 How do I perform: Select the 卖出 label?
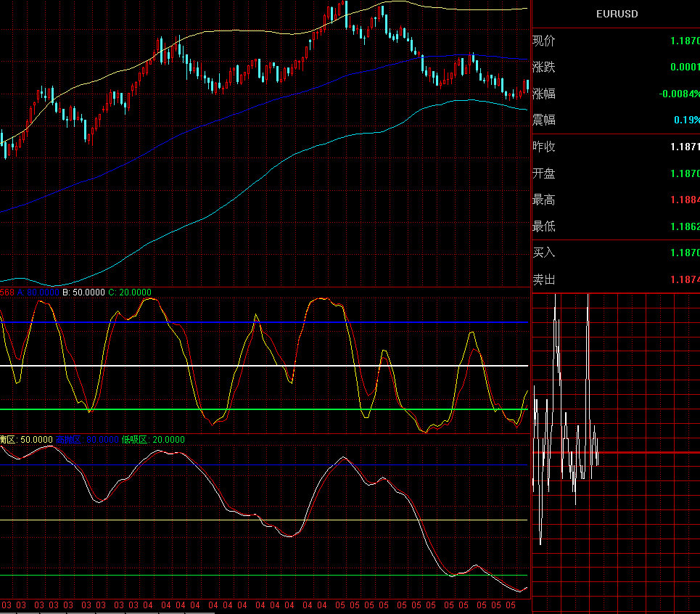(x=544, y=279)
